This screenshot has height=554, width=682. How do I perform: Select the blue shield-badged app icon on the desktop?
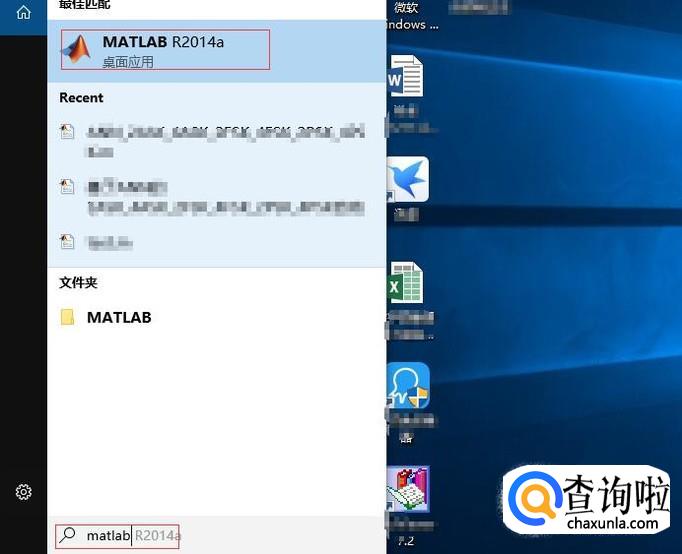[x=408, y=386]
